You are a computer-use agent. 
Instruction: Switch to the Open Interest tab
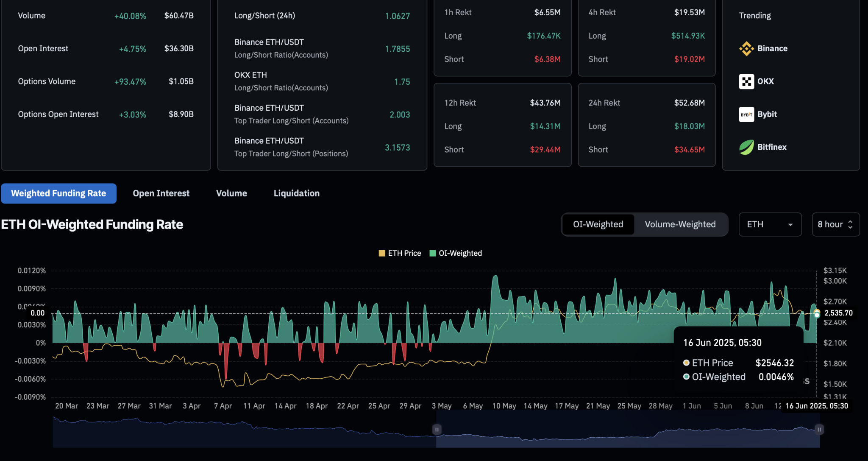(x=161, y=193)
